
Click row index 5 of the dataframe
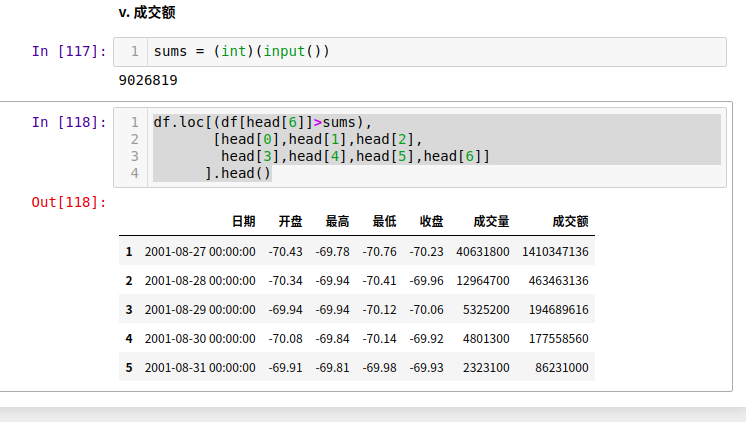click(129, 368)
